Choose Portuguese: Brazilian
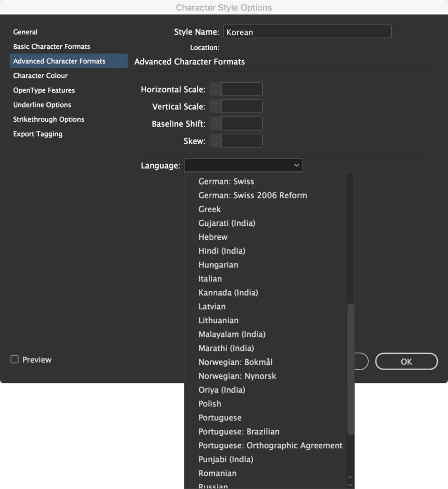This screenshot has height=489, width=448. point(266,431)
